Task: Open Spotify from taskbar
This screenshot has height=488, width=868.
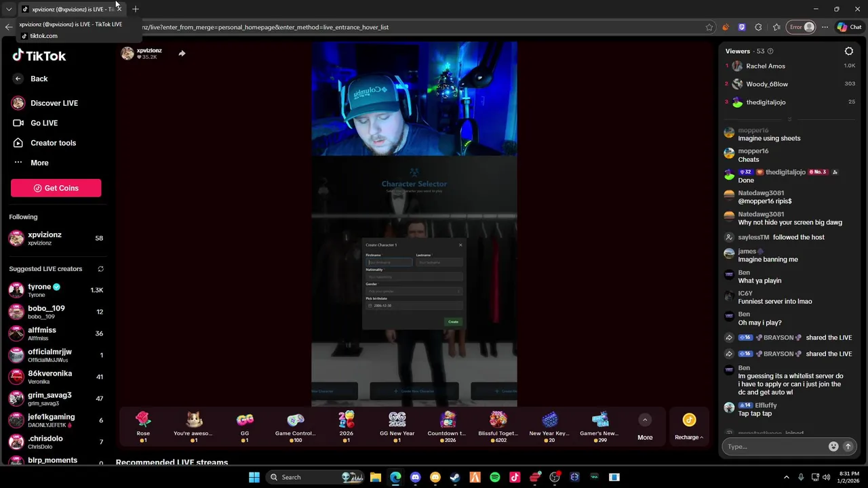Action: coord(495,477)
